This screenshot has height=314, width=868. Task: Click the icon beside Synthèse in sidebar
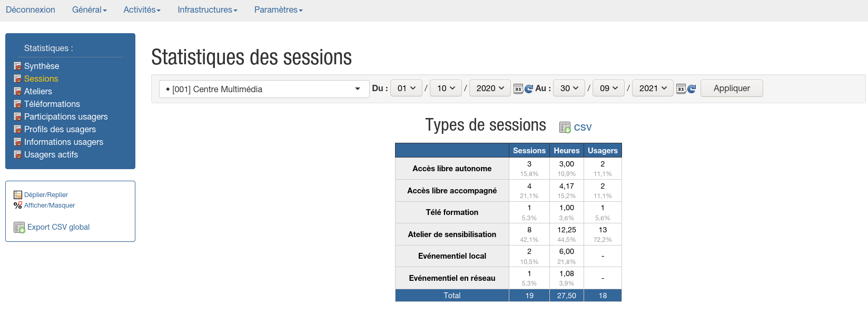pyautogui.click(x=18, y=66)
